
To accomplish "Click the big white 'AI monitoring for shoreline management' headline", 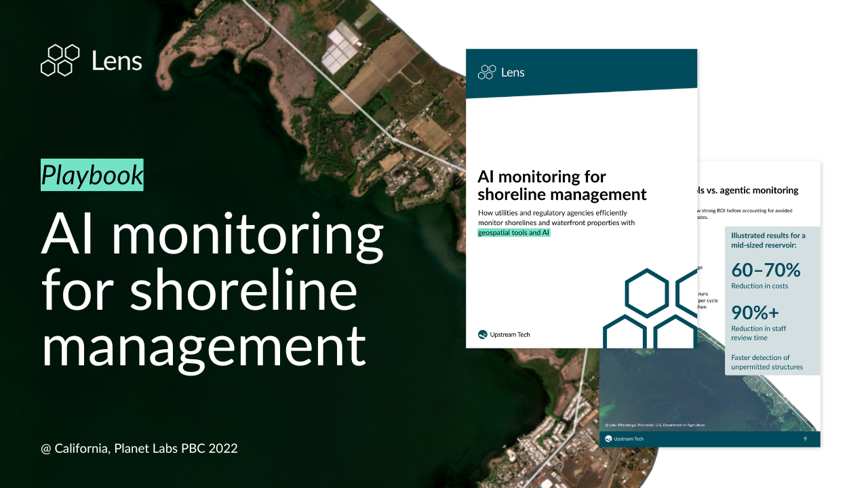I will pyautogui.click(x=213, y=291).
